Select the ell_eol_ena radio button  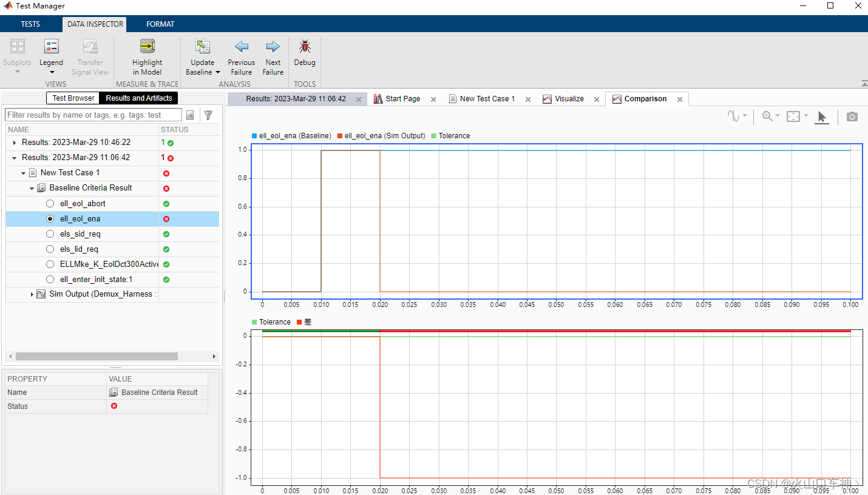coord(50,219)
